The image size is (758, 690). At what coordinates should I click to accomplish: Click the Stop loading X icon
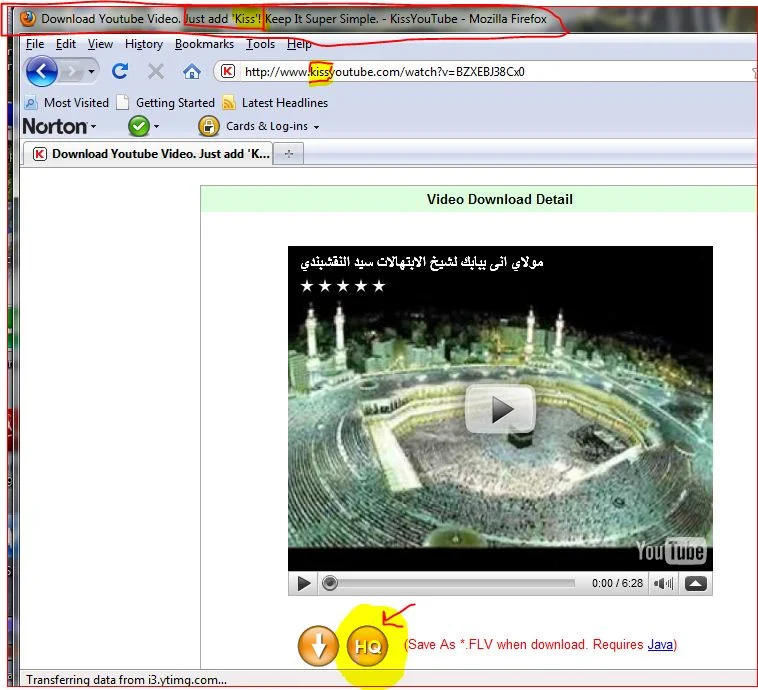tap(155, 71)
